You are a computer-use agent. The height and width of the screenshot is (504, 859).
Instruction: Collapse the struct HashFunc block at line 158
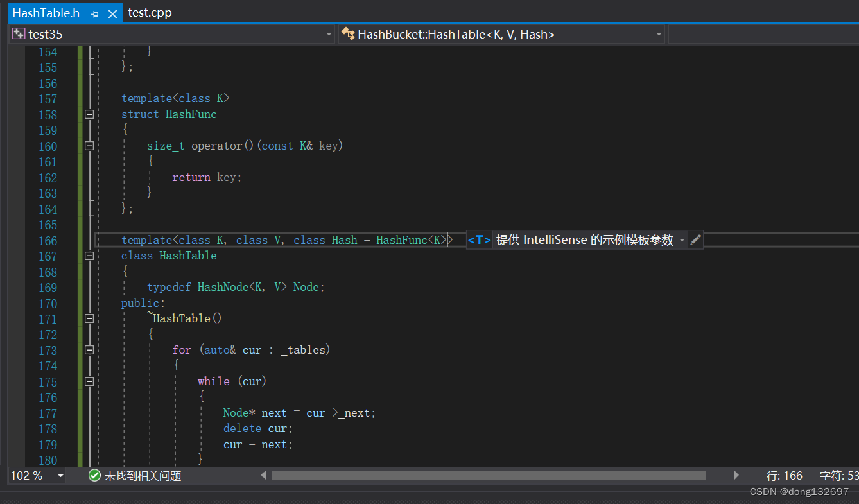point(89,114)
